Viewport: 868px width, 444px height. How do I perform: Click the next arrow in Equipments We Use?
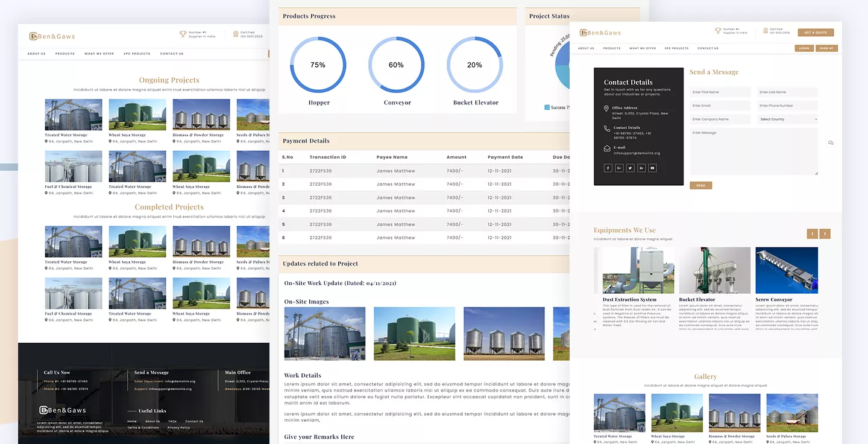click(825, 233)
